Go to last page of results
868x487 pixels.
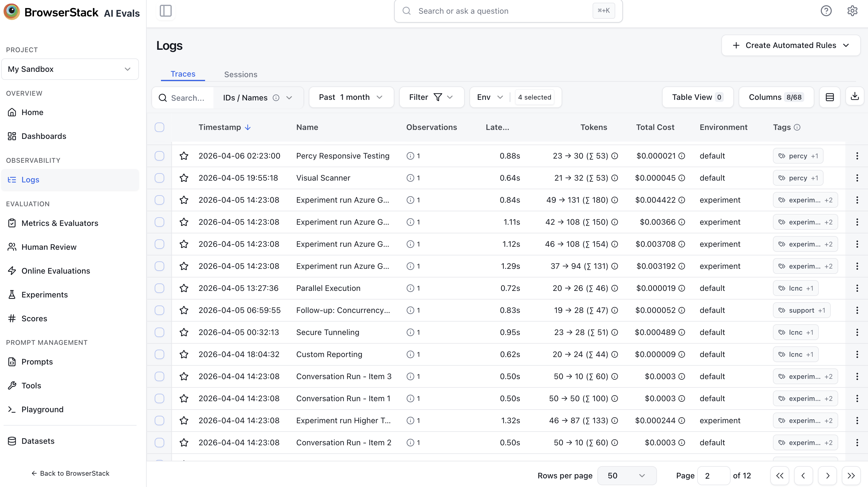pos(851,476)
